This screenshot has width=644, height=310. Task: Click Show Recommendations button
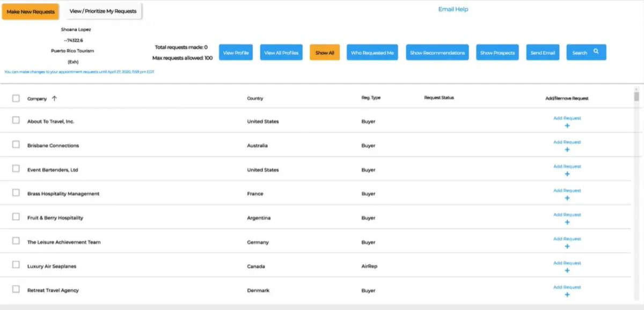(437, 53)
